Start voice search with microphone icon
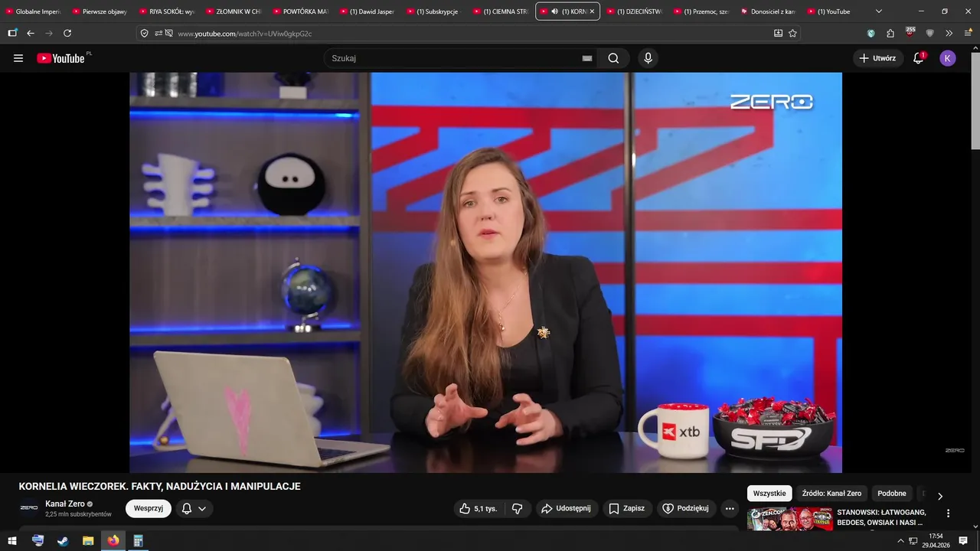980x551 pixels. coord(648,58)
